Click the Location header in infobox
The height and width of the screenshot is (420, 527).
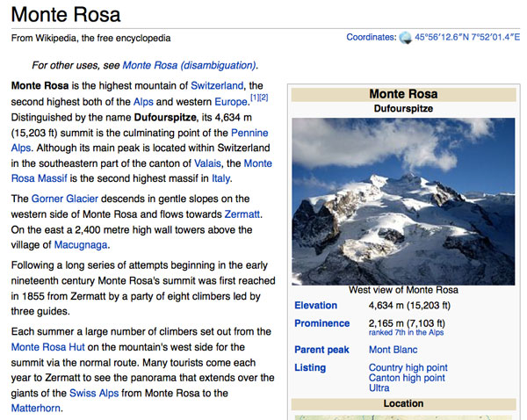[x=403, y=403]
